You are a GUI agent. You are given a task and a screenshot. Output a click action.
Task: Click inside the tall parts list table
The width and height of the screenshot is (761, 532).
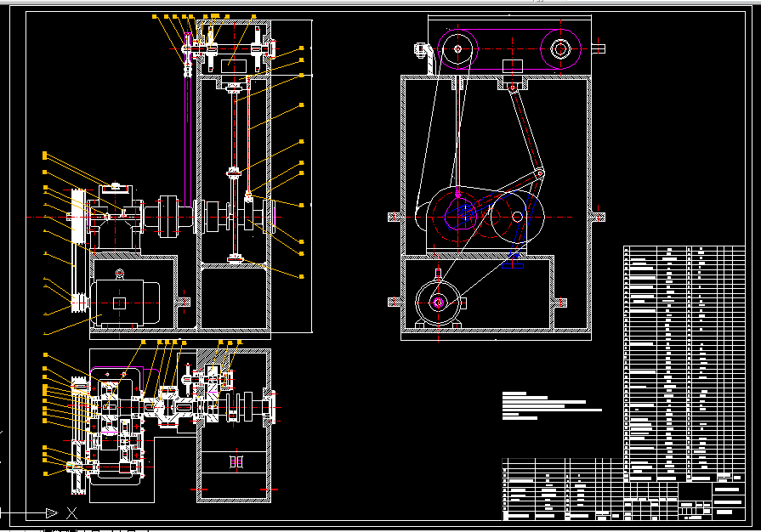(684, 364)
